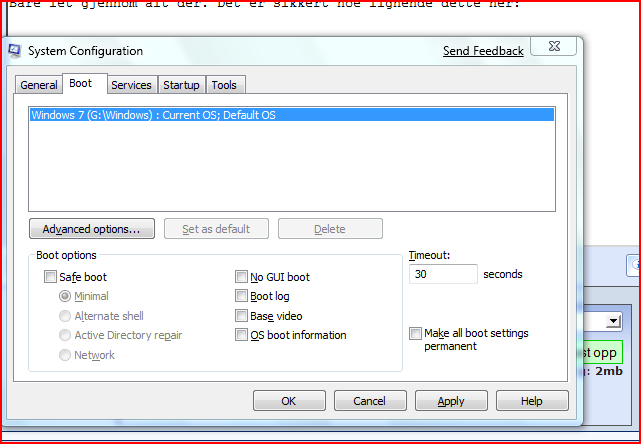Open the dropdown arrow in background window
641x444 pixels.
coord(613,321)
